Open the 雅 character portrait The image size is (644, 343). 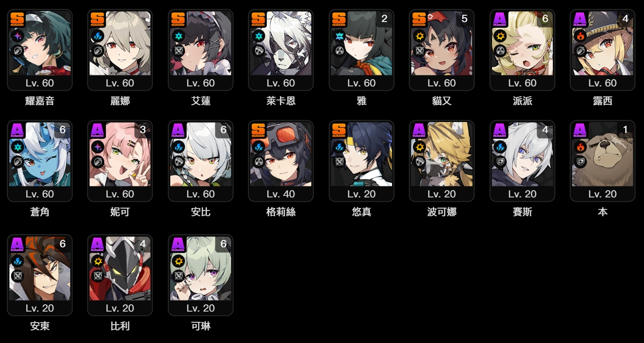point(362,43)
